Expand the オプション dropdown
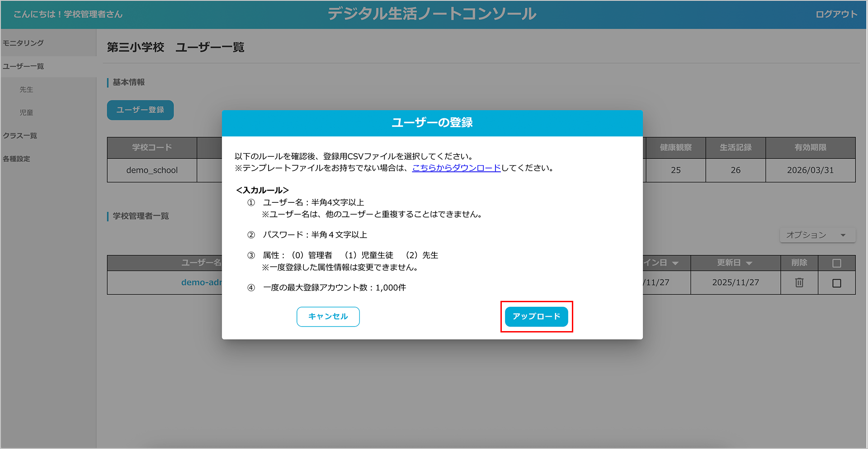Image resolution: width=868 pixels, height=449 pixels. [x=817, y=235]
